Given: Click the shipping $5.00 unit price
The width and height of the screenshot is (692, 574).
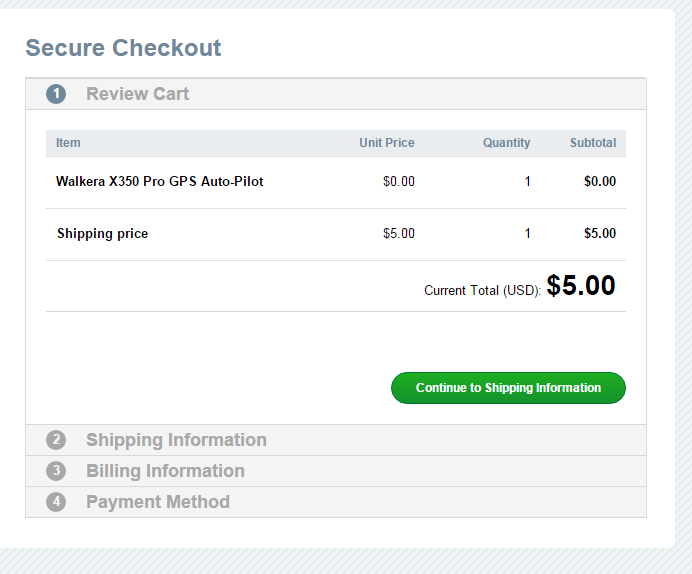Looking at the screenshot, I should [x=399, y=234].
